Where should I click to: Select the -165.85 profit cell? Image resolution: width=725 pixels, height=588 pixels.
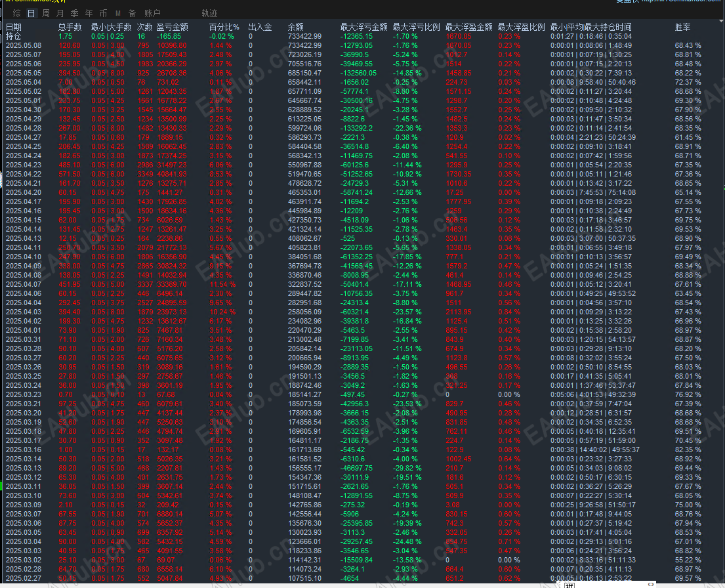point(169,36)
